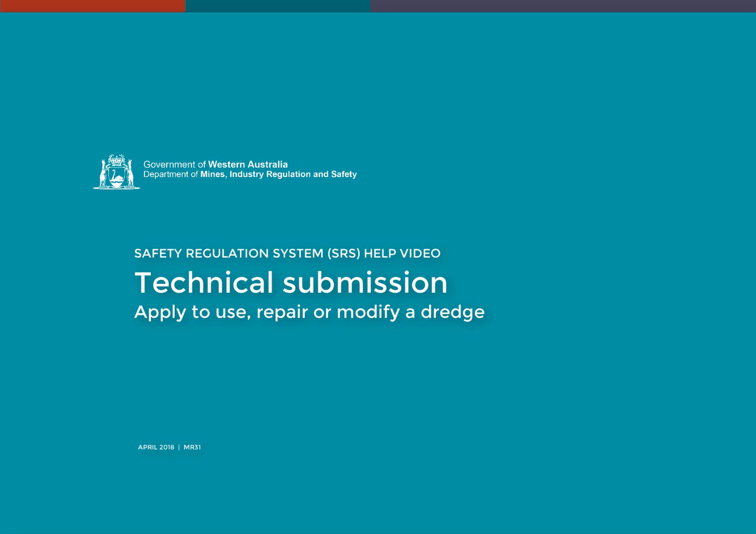The height and width of the screenshot is (534, 756).
Task: Click the 'APRIL 2018' date text
Action: (156, 447)
